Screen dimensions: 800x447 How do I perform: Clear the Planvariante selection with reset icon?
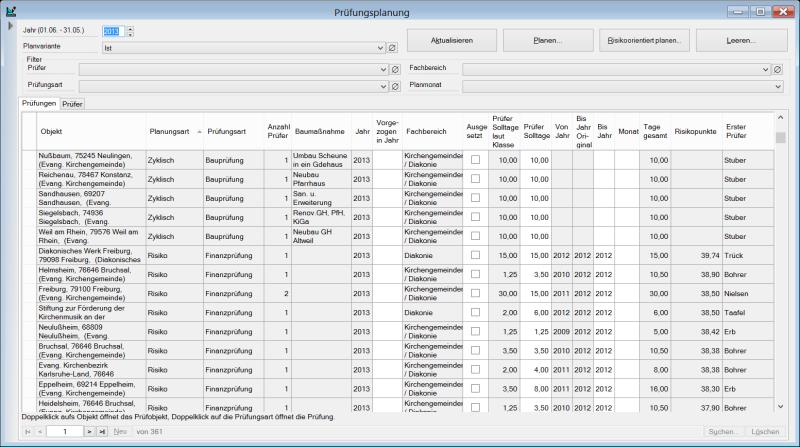coord(392,47)
